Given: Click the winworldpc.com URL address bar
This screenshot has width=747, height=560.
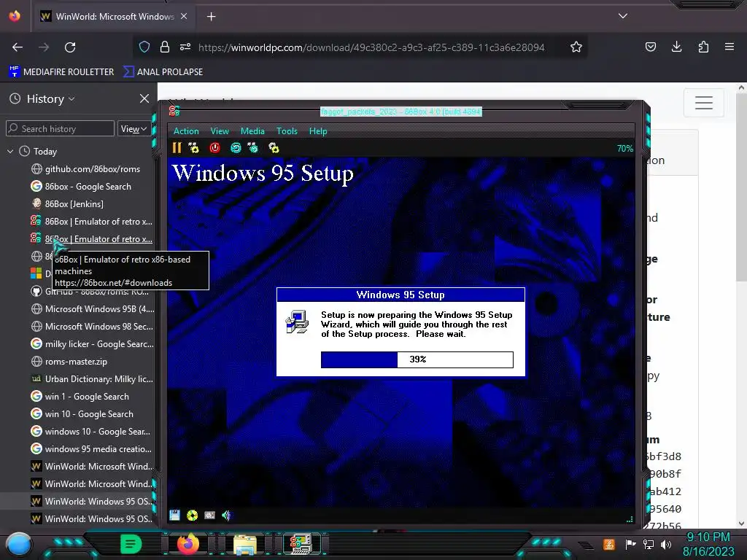Looking at the screenshot, I should tap(371, 47).
